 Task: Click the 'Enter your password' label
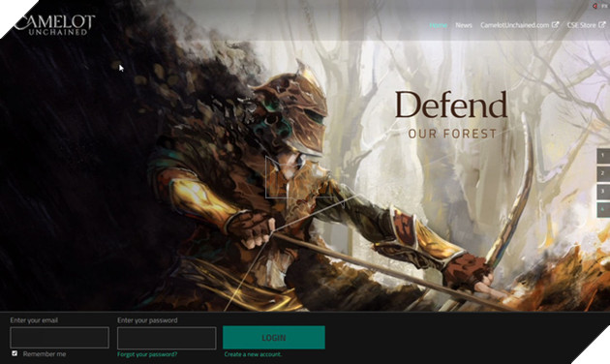147,320
